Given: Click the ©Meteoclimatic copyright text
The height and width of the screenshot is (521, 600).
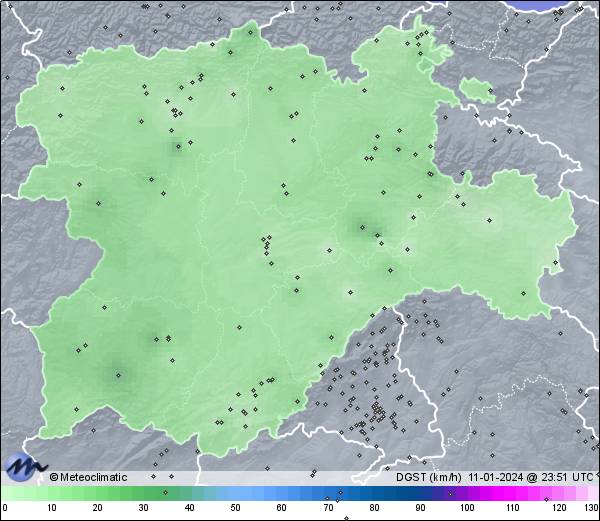Looking at the screenshot, I should coord(88,477).
